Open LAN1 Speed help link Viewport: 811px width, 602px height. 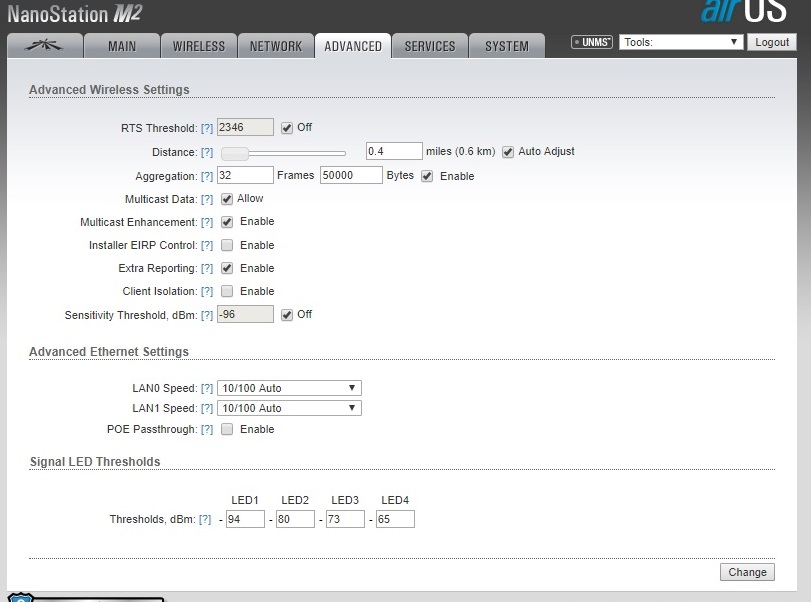[x=207, y=409]
